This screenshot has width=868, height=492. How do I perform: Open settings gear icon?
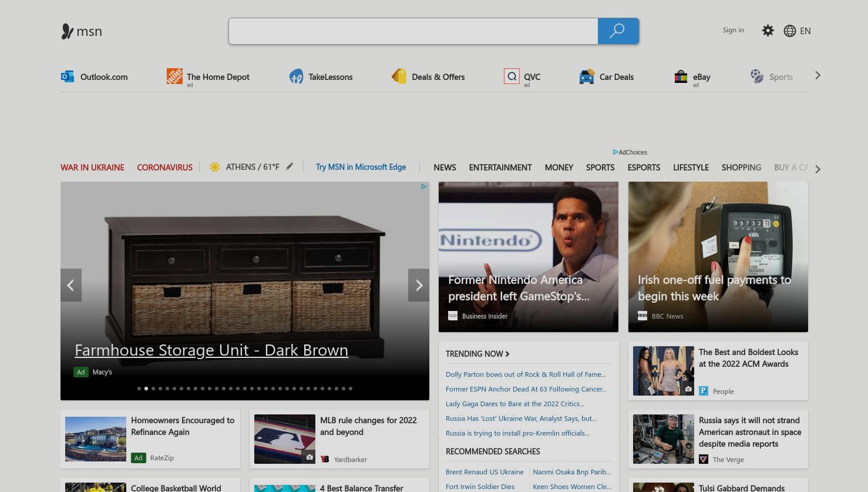[768, 31]
